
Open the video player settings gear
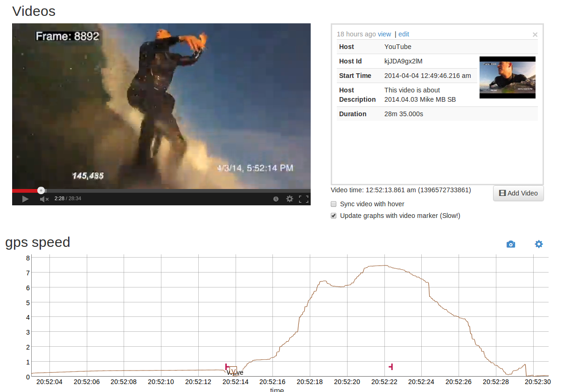[x=290, y=199]
